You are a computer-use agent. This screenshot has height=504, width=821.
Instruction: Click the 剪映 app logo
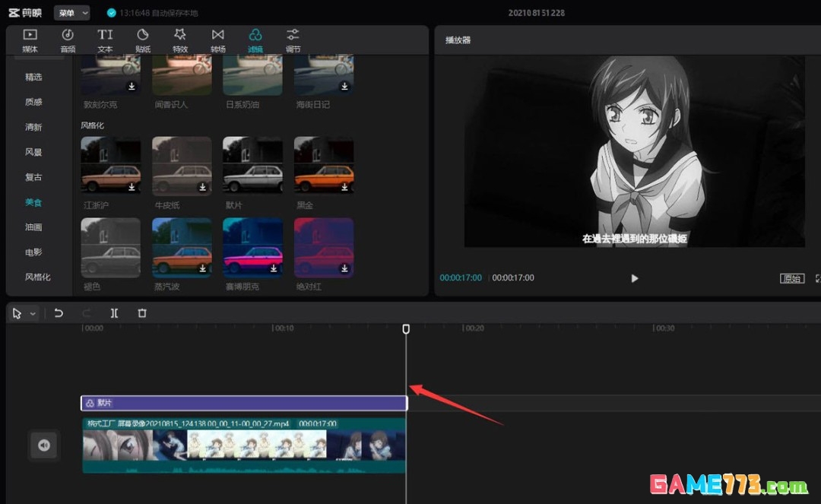pos(25,13)
